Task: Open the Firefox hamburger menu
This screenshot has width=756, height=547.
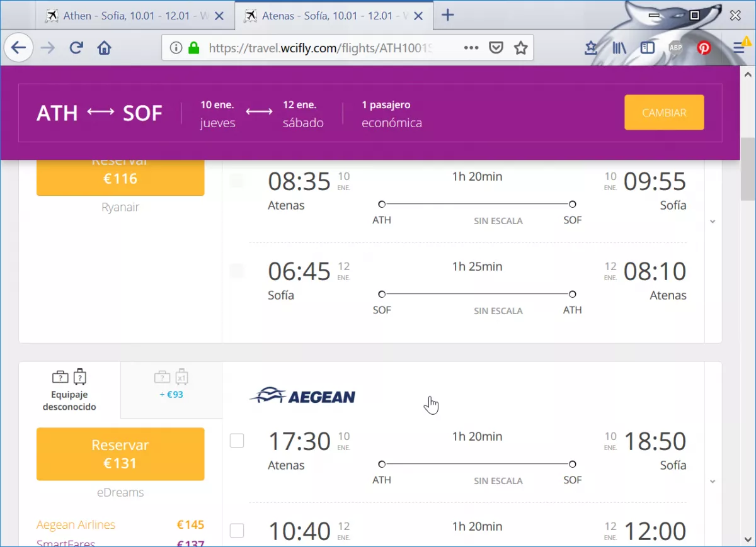Action: 739,48
